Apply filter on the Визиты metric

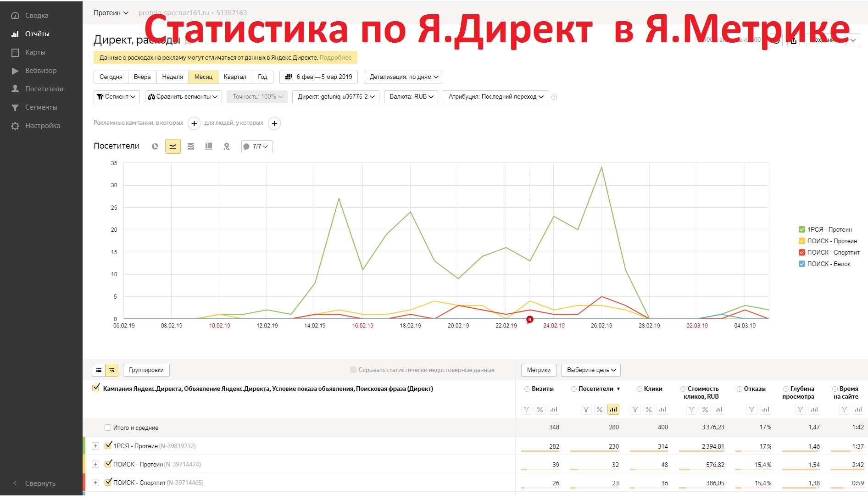pyautogui.click(x=526, y=409)
